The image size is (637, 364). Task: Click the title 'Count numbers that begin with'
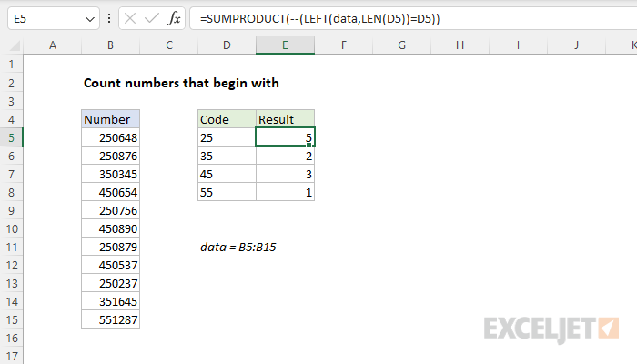coord(181,84)
